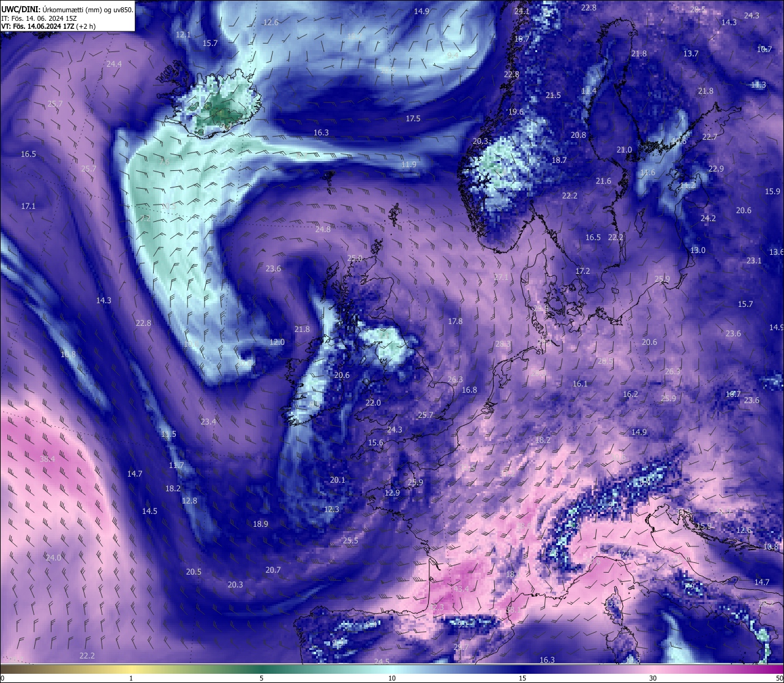The image size is (784, 683).
Task: Click the 50 tick on color scale
Action: [779, 678]
